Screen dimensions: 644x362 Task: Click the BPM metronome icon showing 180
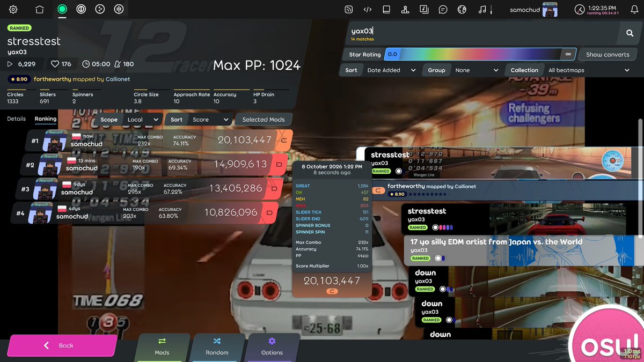click(118, 64)
